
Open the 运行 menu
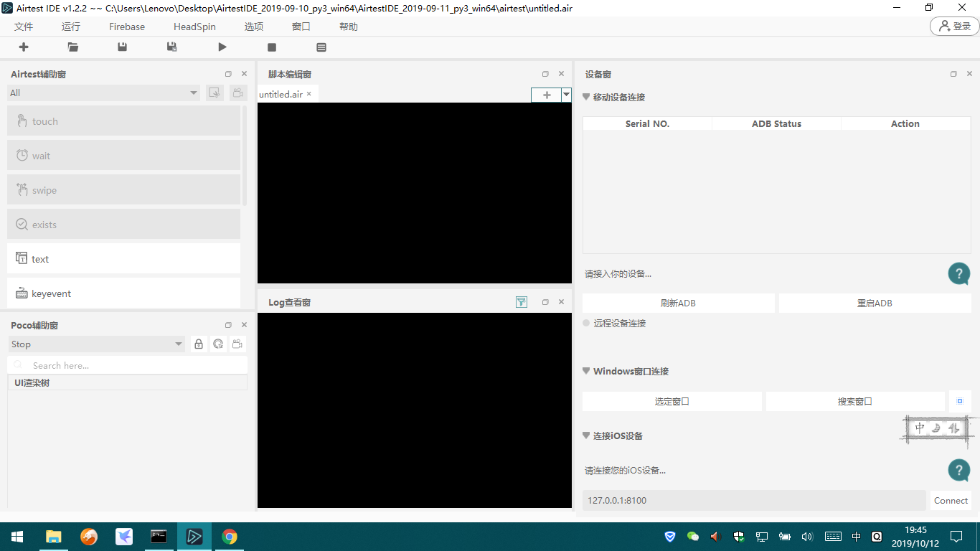tap(71, 27)
